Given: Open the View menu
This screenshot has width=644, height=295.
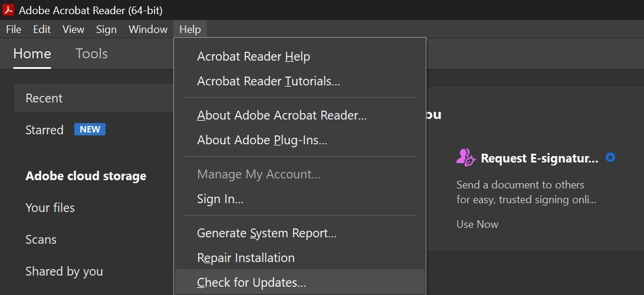Looking at the screenshot, I should coord(74,29).
